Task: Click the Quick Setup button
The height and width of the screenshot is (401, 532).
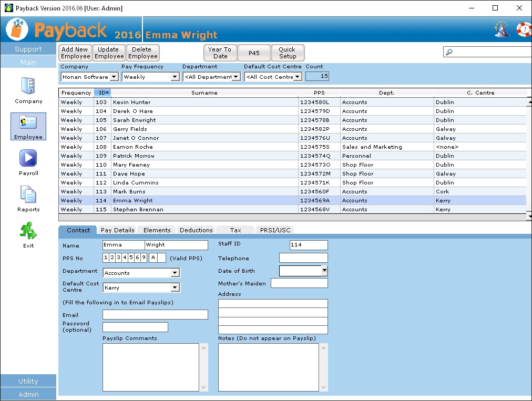Action: (x=288, y=53)
